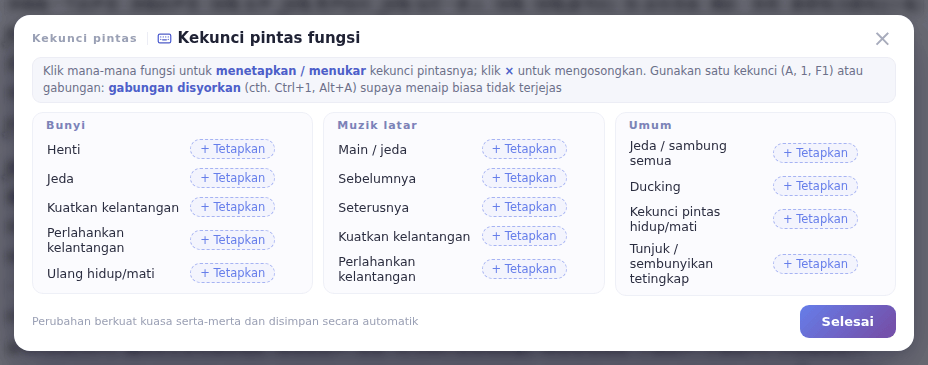Click the Kekunci pintas fungsi title
Screen dimensions: 928x365
click(x=269, y=38)
